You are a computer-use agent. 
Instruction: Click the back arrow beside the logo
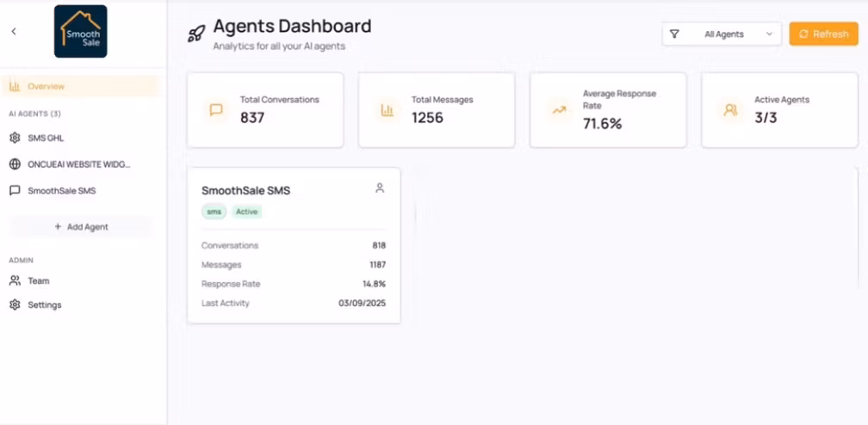14,32
